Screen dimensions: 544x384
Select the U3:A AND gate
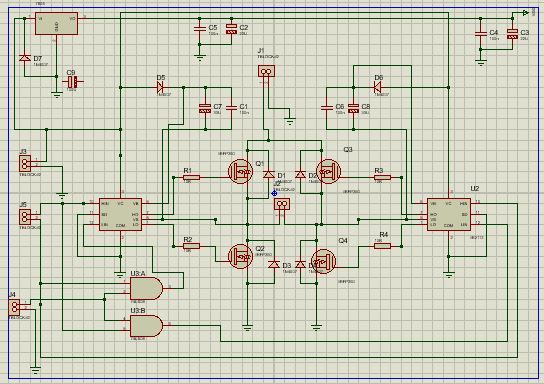click(x=146, y=288)
